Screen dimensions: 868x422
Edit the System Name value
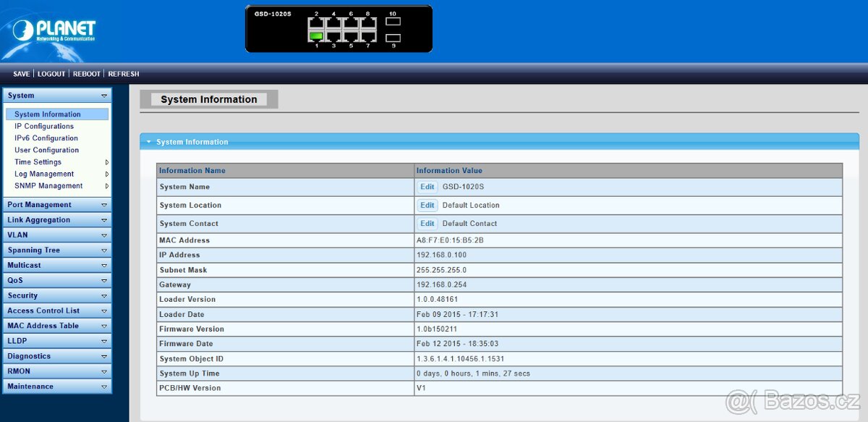coord(427,187)
